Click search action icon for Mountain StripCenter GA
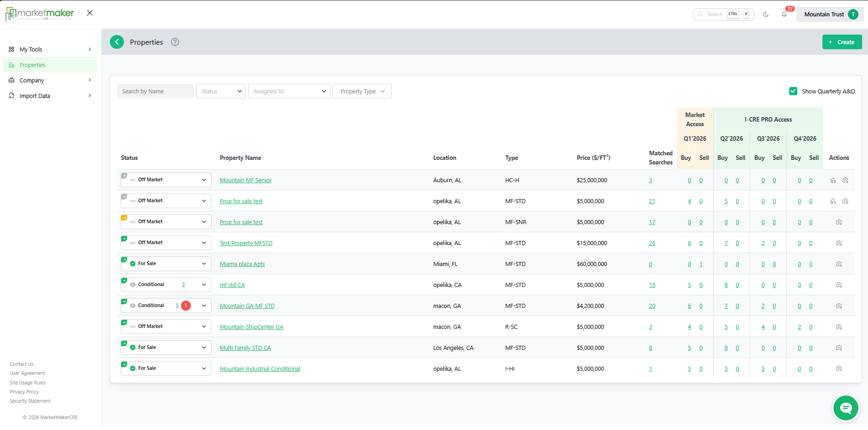 [839, 327]
